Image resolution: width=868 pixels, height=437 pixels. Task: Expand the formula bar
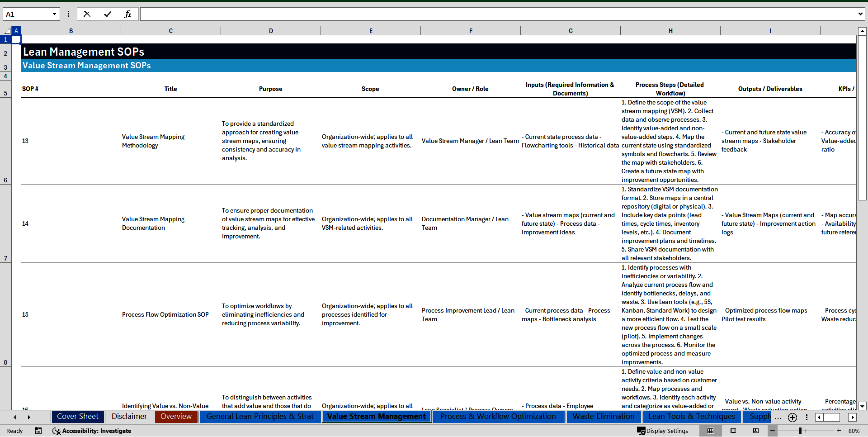coord(860,14)
